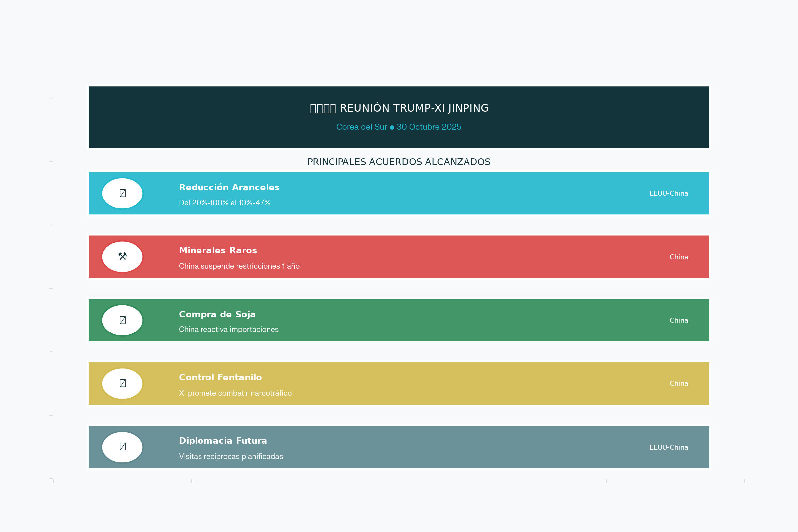This screenshot has width=798, height=532.
Task: Click the Diplomacia Futura title
Action: pyautogui.click(x=222, y=440)
